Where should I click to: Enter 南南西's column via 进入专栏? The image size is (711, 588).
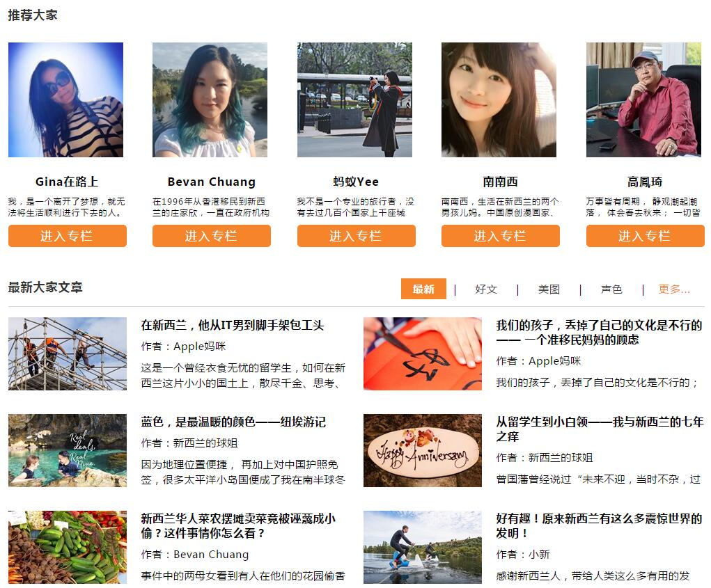click(x=500, y=236)
